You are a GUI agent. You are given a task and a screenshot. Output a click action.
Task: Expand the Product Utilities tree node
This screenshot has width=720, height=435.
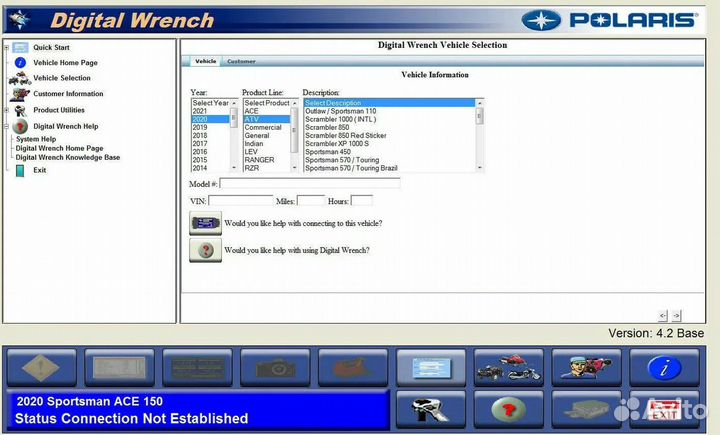click(6, 110)
